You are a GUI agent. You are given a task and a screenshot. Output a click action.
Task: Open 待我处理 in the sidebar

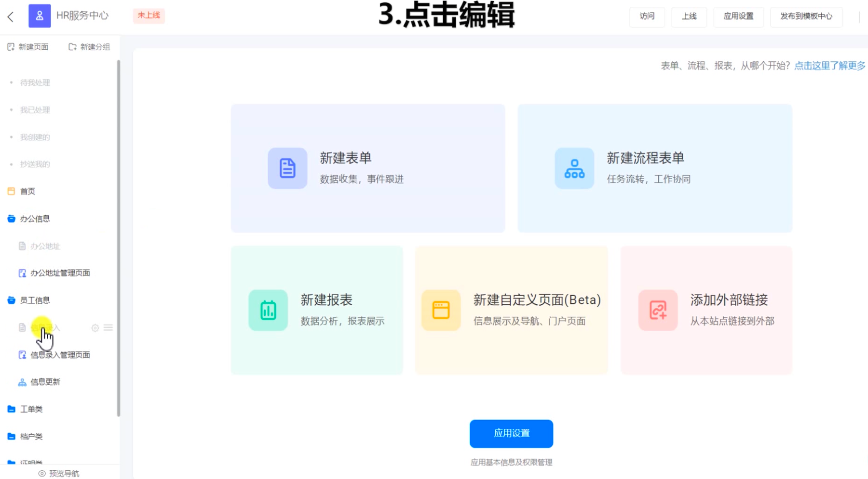coord(35,83)
